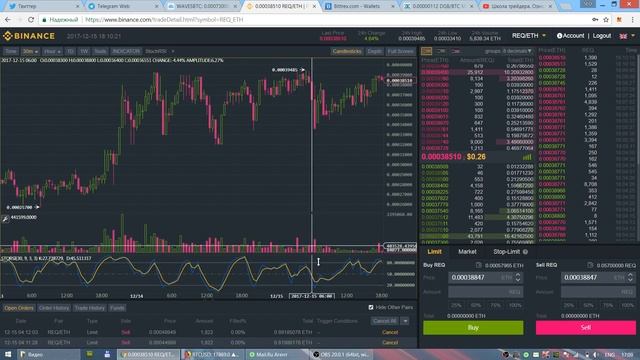Select the sell-orders-only order book icon

click(x=455, y=51)
